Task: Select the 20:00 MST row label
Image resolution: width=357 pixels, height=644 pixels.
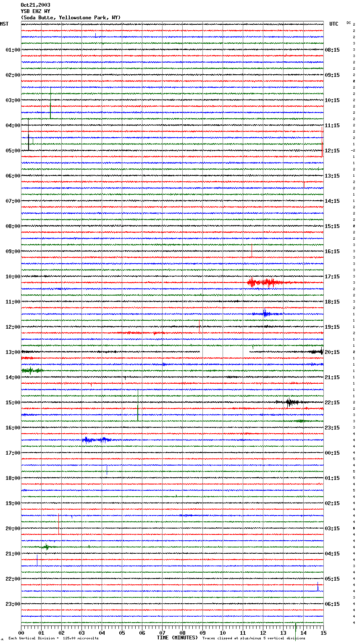Action: (13, 529)
